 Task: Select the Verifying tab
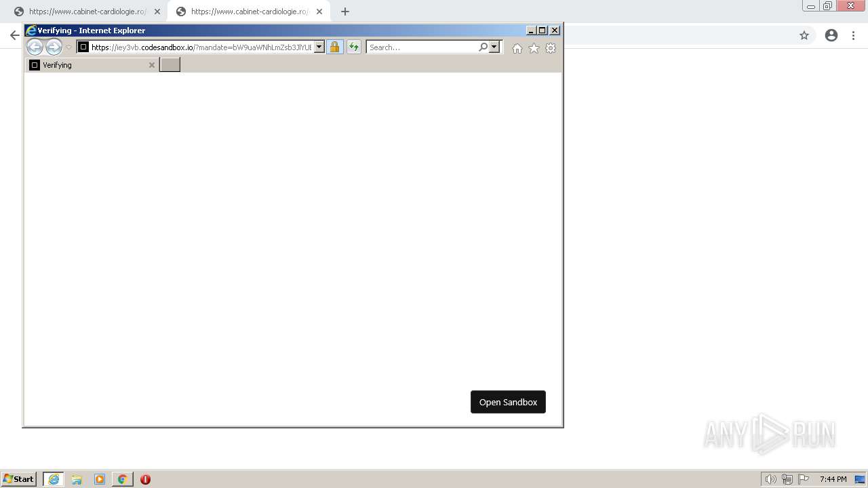pyautogui.click(x=92, y=65)
